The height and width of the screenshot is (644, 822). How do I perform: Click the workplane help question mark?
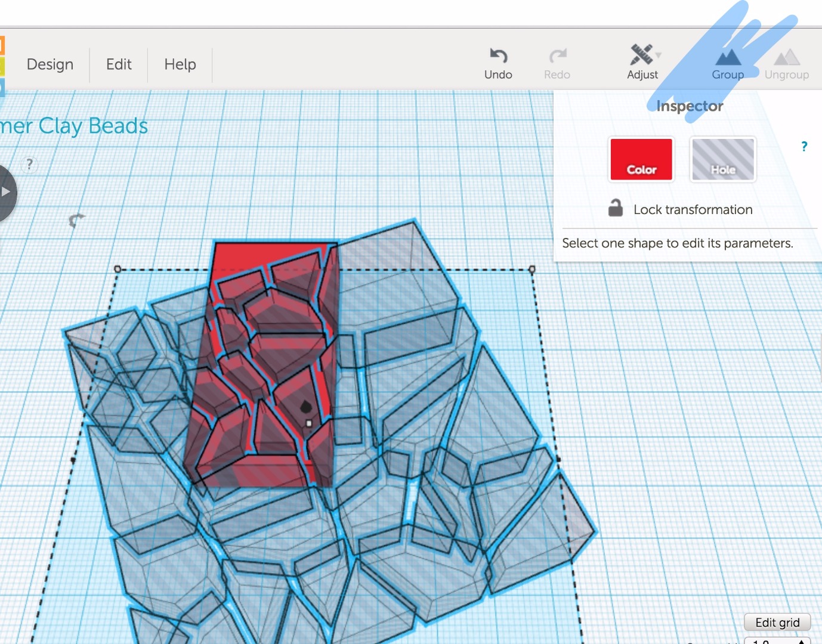pos(29,165)
